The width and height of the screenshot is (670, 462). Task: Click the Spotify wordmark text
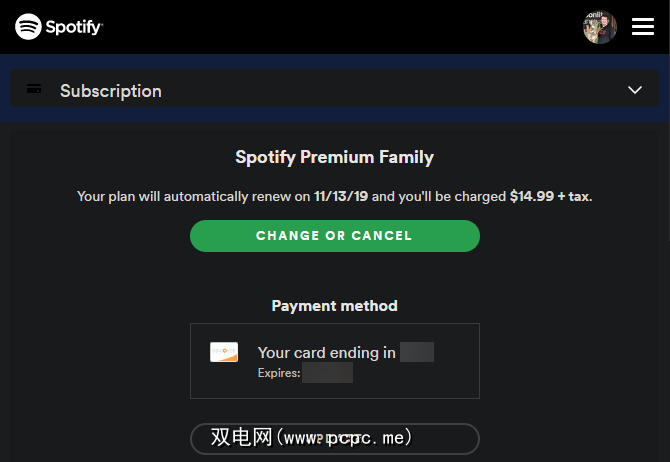tap(73, 27)
